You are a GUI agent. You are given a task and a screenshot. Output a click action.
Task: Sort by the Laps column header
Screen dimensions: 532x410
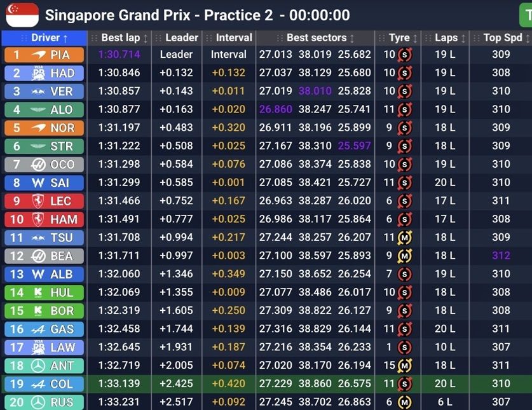pyautogui.click(x=446, y=38)
